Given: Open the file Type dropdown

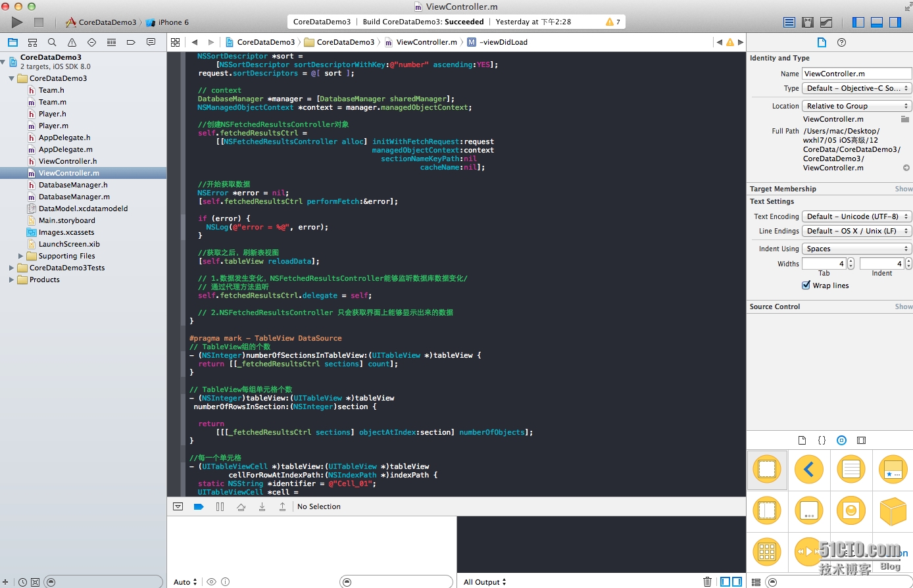Looking at the screenshot, I should coord(857,88).
